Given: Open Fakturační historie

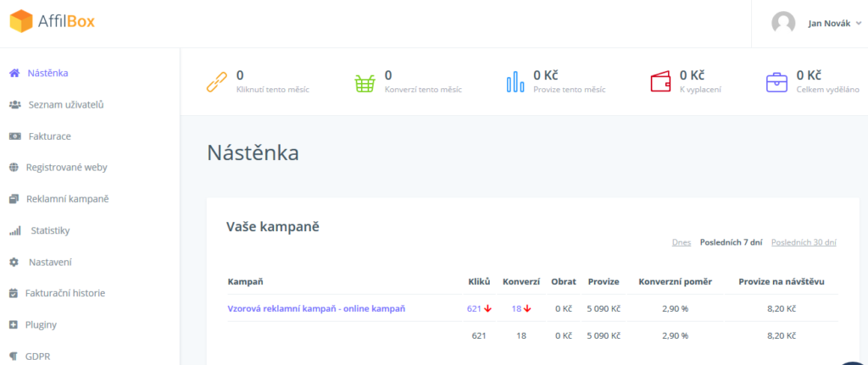Looking at the screenshot, I should [65, 293].
